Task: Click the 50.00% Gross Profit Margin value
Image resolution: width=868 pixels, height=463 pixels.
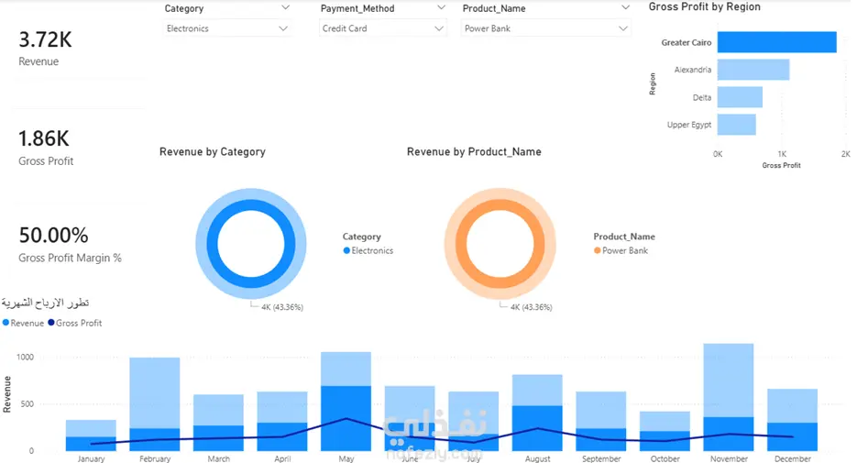Action: 54,236
